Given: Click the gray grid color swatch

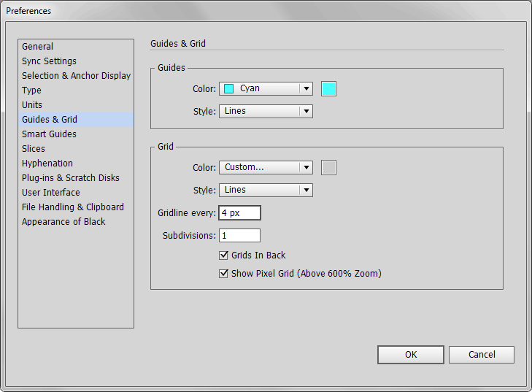Looking at the screenshot, I should [328, 168].
